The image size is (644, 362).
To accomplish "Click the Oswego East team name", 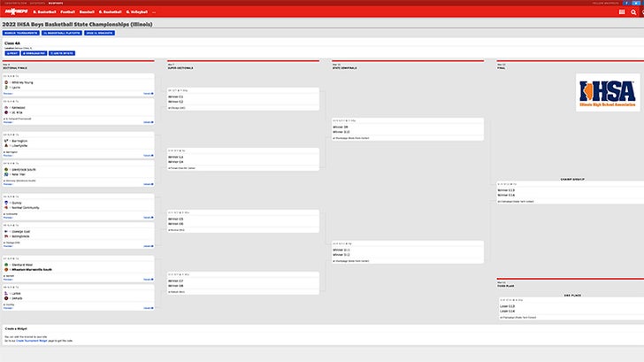I will click(x=21, y=231).
